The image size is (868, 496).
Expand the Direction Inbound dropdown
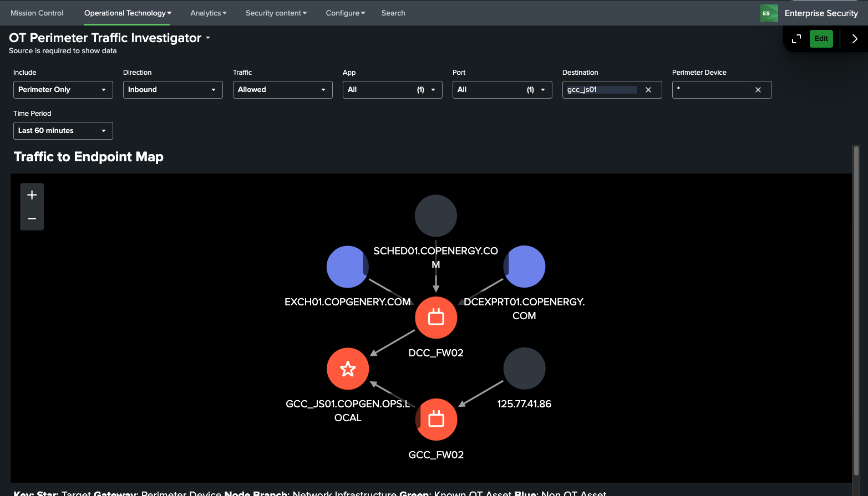click(172, 90)
